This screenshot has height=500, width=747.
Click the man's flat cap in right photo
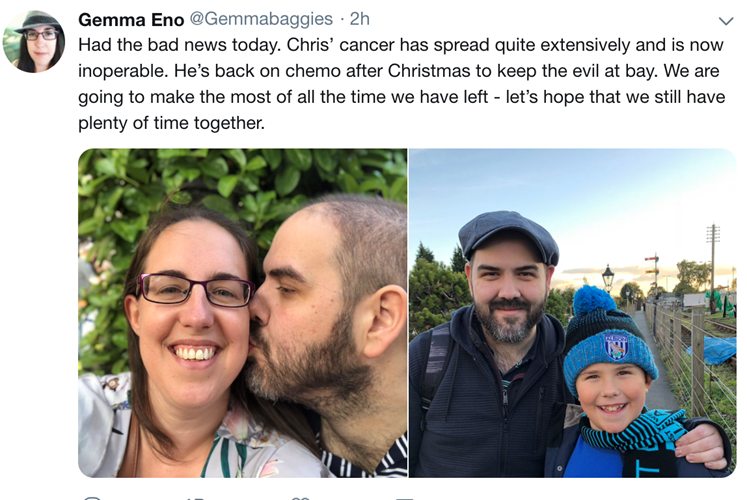tap(508, 236)
